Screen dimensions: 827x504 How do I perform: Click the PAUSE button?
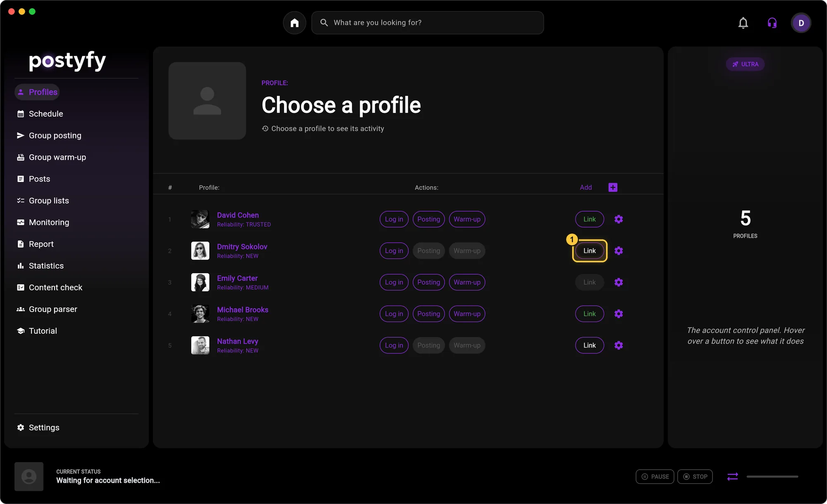[x=655, y=477]
